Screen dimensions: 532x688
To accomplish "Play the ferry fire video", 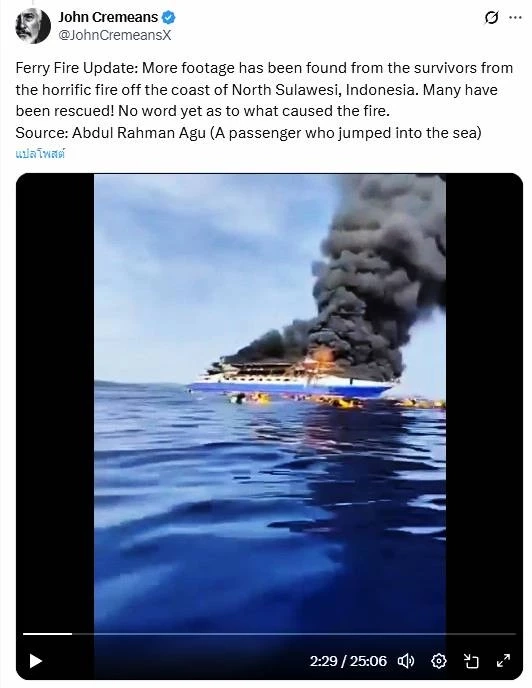I will 36,660.
